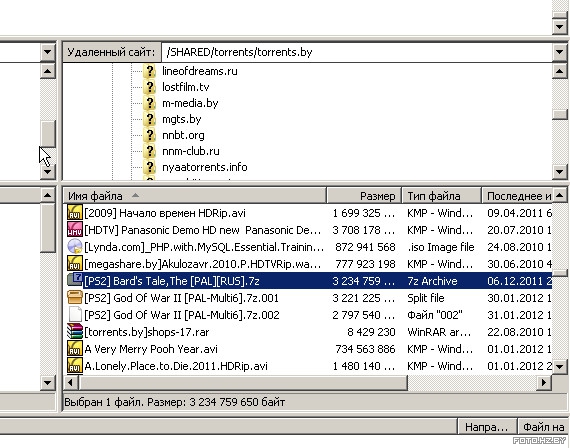Select nnbt.org folder in tree
Screen dimensions: 570x448
coord(183,135)
